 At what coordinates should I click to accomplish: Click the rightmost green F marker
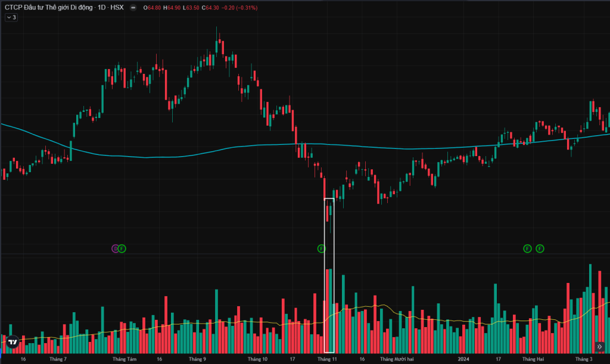pos(540,248)
